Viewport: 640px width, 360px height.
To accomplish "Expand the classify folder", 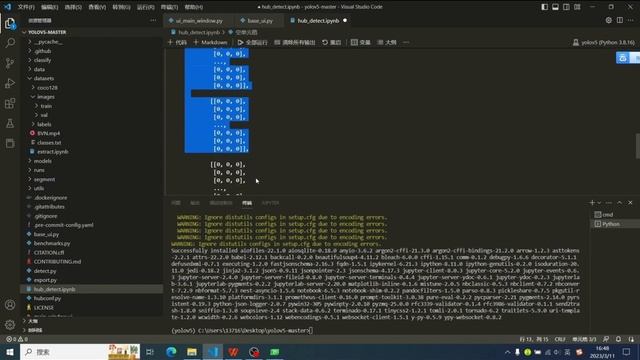I will (x=42, y=60).
